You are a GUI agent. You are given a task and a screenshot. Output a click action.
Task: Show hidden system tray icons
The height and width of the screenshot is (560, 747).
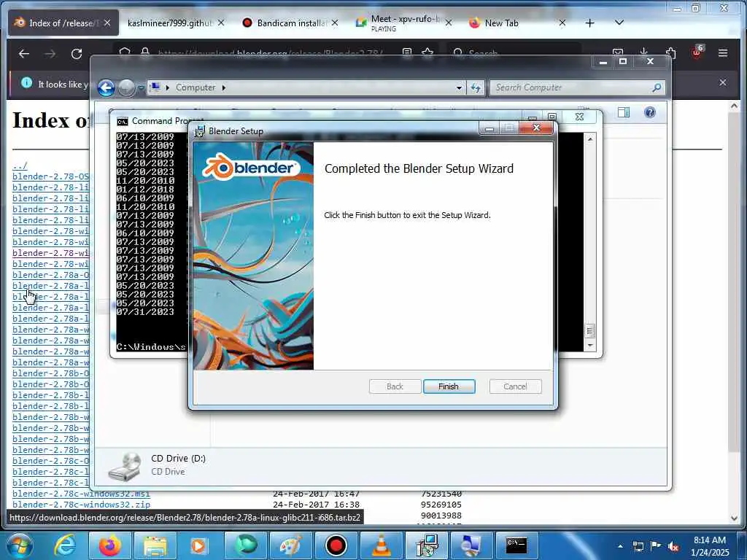620,546
